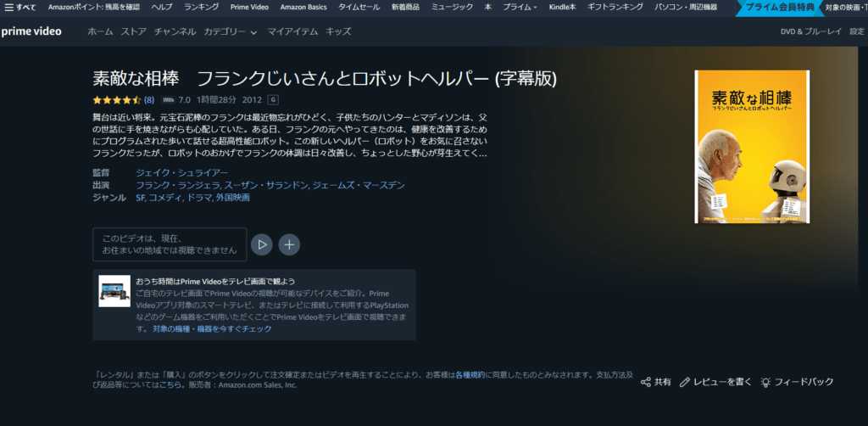Open 設定 settings link
The image size is (868, 426).
coord(856,31)
